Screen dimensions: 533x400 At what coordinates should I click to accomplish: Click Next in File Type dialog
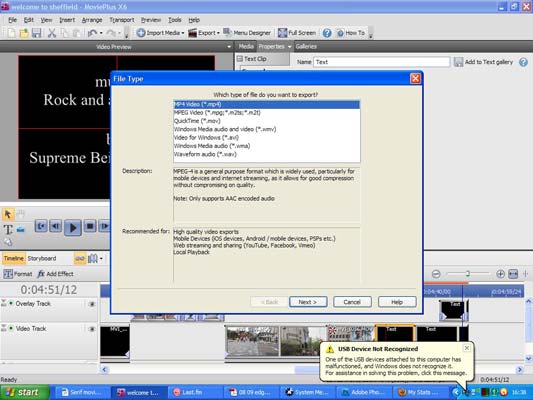(308, 302)
